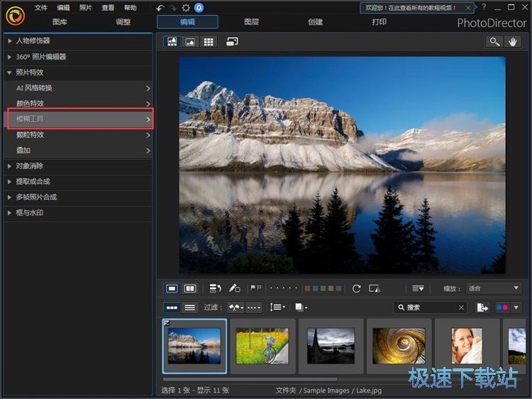
Task: Expand the 360° 照片编辑器 section
Action: point(78,57)
